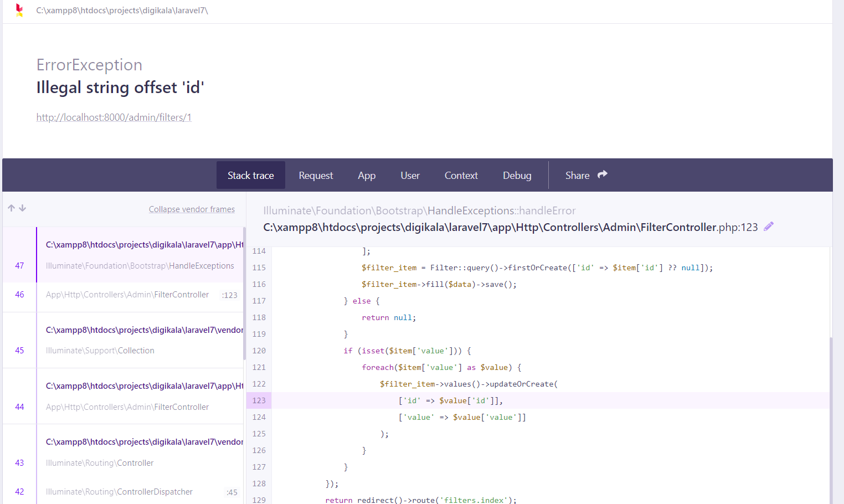This screenshot has height=504, width=844.
Task: Click the HandleExceptions::handleError heading
Action: coord(419,210)
